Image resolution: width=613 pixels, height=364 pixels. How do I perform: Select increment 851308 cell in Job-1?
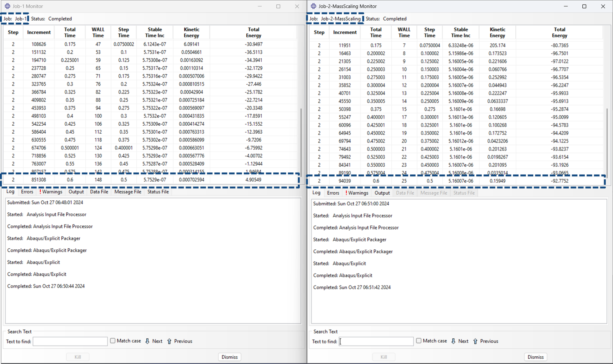click(x=39, y=180)
